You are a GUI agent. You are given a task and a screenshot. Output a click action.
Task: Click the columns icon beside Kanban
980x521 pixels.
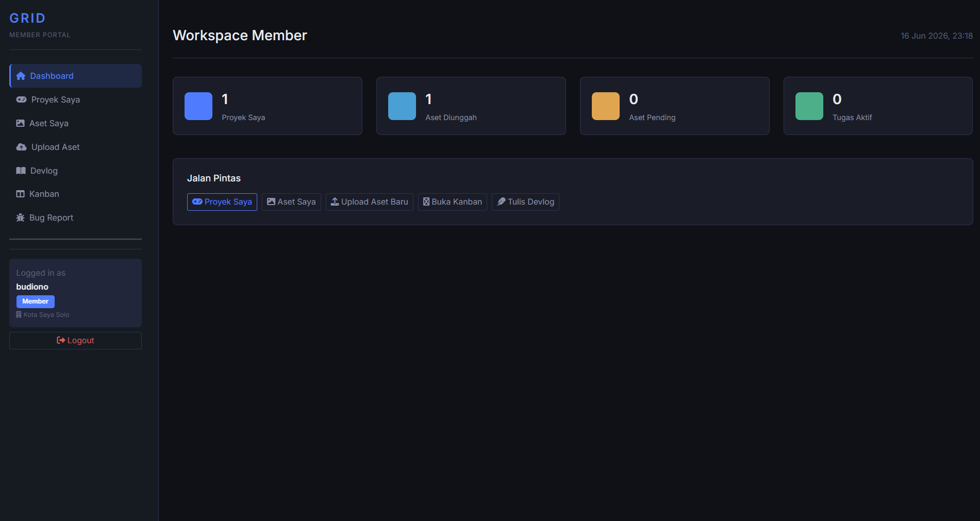(x=20, y=194)
